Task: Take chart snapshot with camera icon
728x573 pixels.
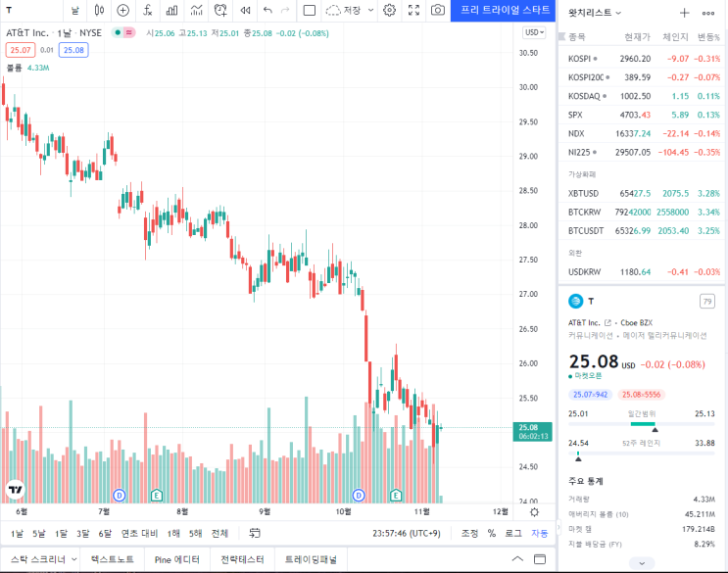Action: click(x=437, y=10)
